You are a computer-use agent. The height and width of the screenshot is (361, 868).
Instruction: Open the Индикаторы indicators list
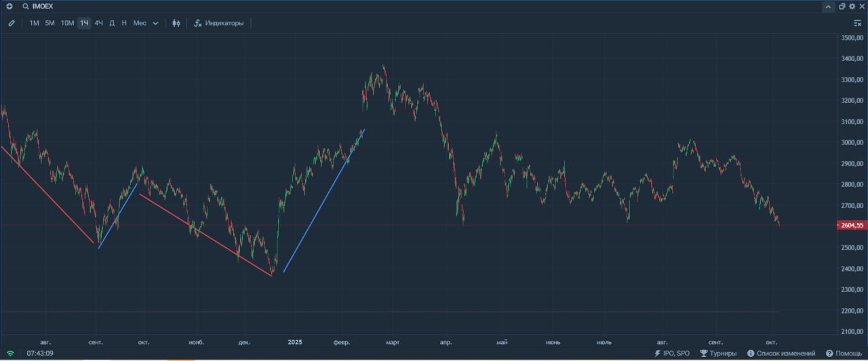pyautogui.click(x=218, y=23)
